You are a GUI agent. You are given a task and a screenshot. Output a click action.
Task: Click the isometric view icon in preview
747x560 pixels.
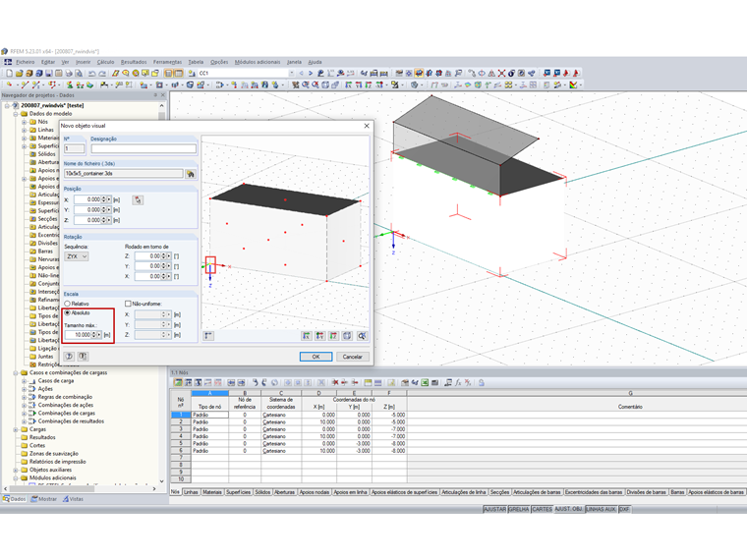[348, 335]
